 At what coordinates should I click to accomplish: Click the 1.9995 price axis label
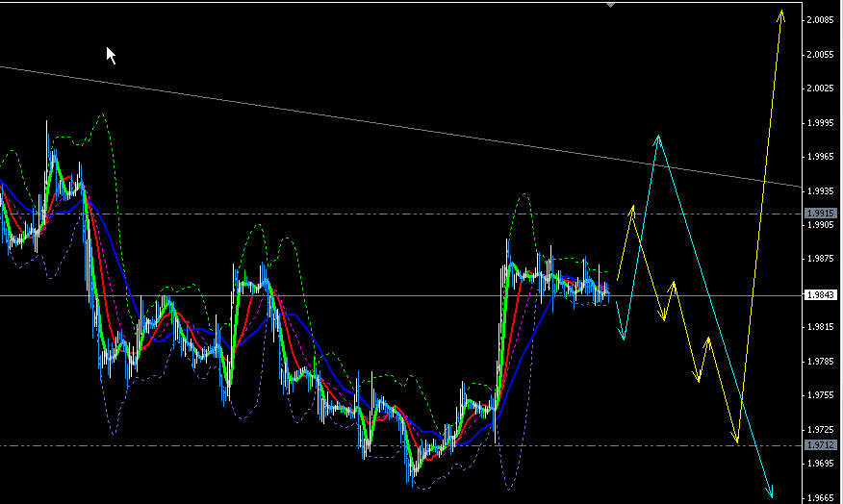[821, 122]
